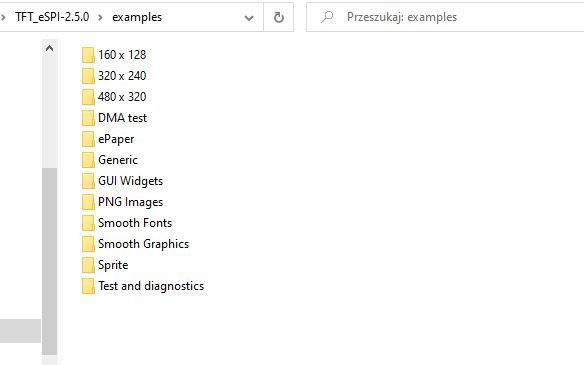The image size is (584, 365).
Task: Select the Sprite folder icon
Action: (88, 265)
